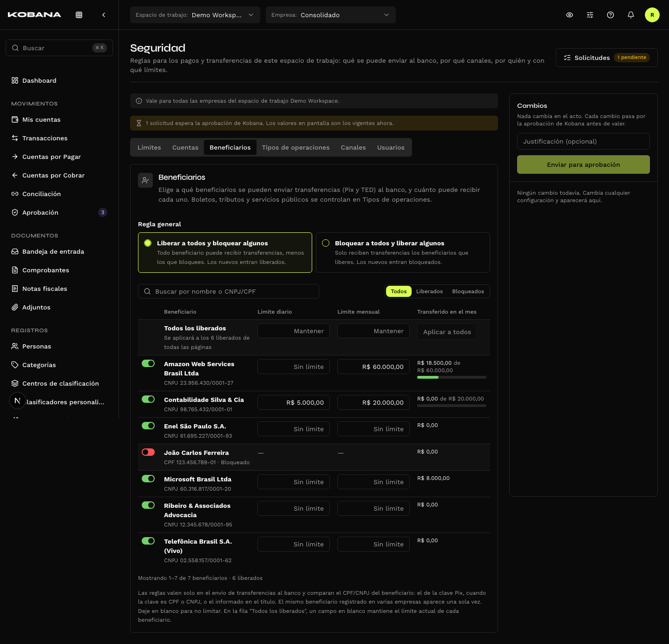Click the Mis cuentas wallet icon
This screenshot has width=669, height=644.
[x=15, y=119]
